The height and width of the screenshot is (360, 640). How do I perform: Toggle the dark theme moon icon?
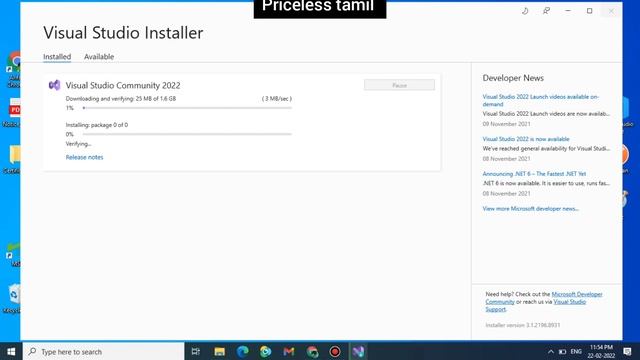[x=525, y=11]
